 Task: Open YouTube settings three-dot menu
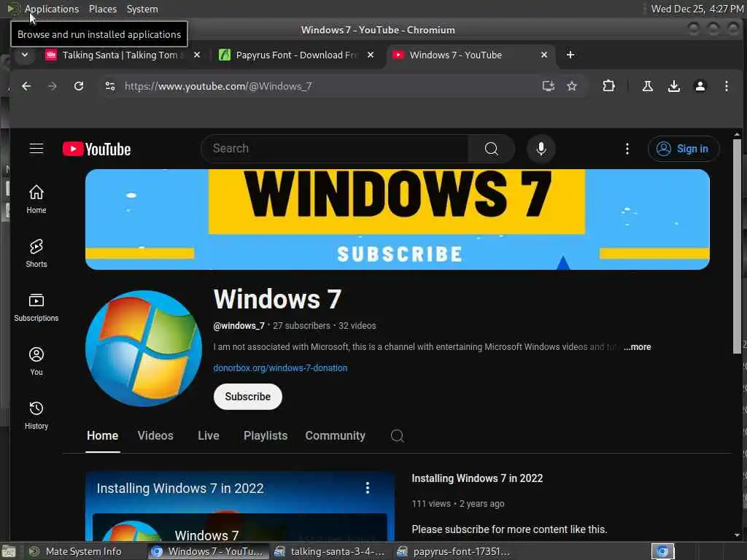click(x=627, y=149)
